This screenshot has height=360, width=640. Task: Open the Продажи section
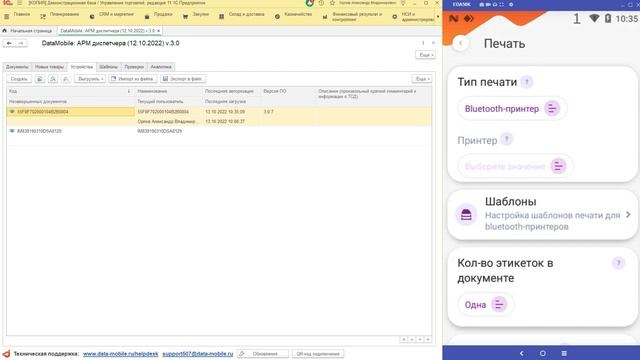point(158,16)
